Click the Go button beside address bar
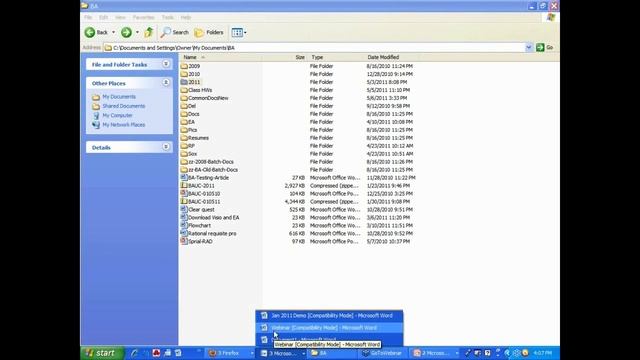 point(545,47)
